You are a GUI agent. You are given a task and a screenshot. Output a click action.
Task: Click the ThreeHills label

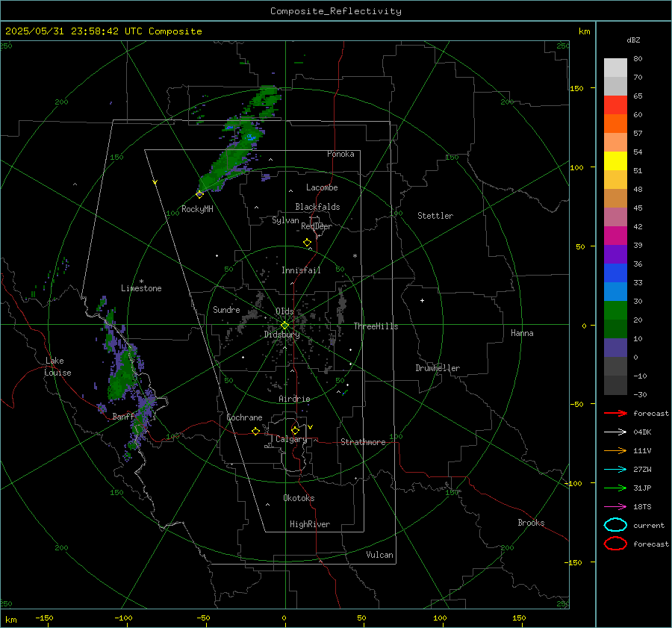click(376, 326)
